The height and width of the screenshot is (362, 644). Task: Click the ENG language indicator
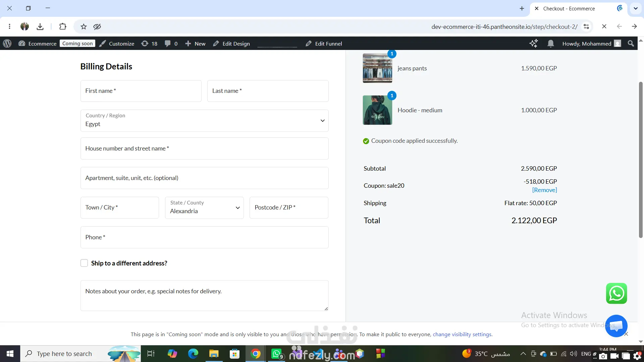586,354
